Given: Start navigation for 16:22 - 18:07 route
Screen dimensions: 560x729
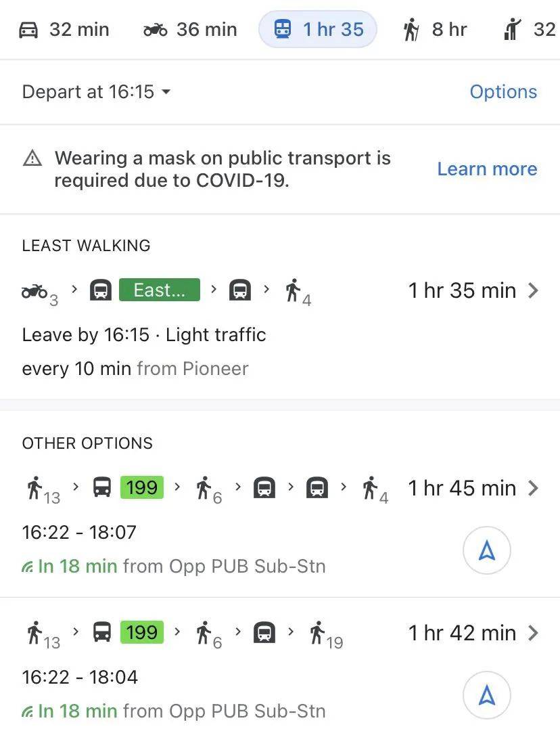Looking at the screenshot, I should [486, 551].
